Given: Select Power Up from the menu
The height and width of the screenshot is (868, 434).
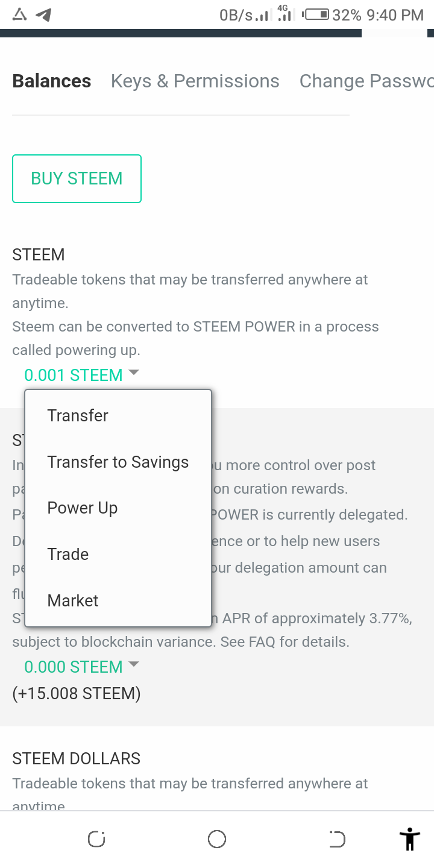Looking at the screenshot, I should (83, 508).
